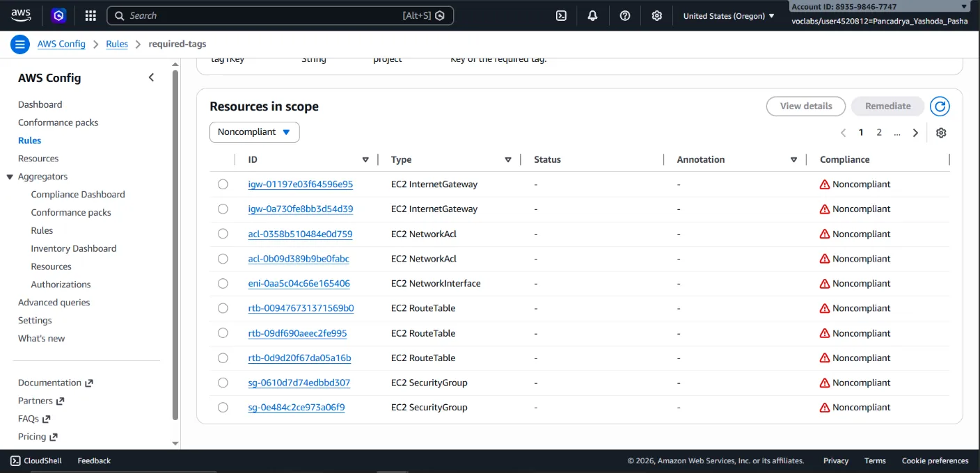Open resource link eni-0aa5c04c66e165406
Screen dimensions: 980x473
pyautogui.click(x=299, y=284)
